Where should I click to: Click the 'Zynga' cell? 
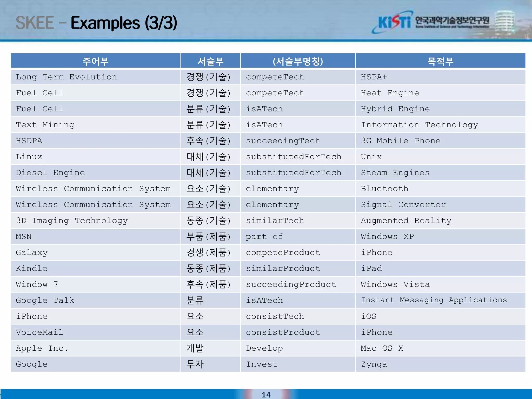click(440, 364)
